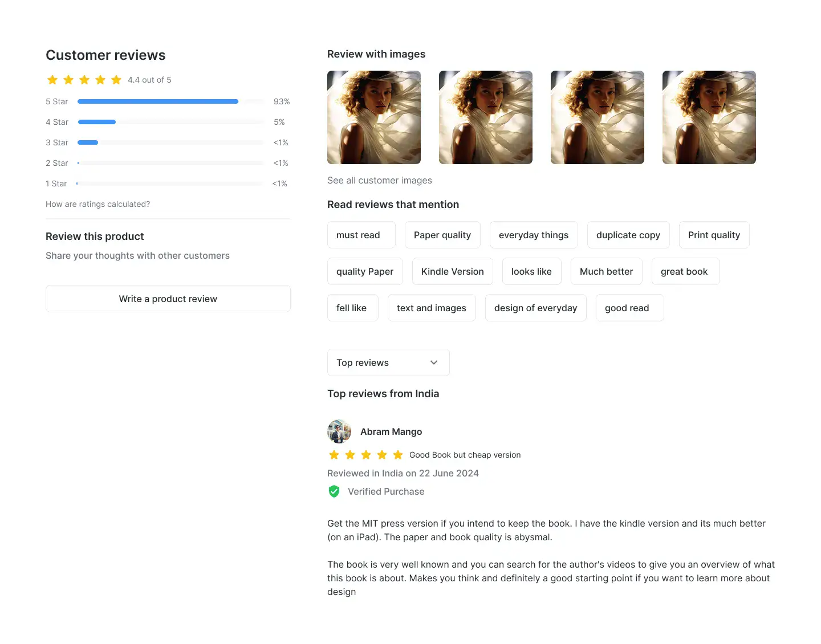Filter reviews mentioning must read
Screen dimensions: 821x644
(361, 235)
